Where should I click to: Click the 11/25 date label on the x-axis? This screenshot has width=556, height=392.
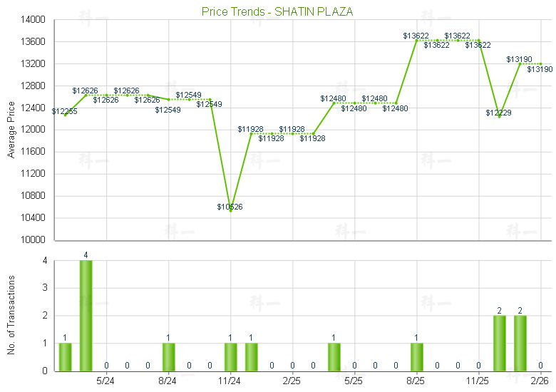tap(478, 381)
